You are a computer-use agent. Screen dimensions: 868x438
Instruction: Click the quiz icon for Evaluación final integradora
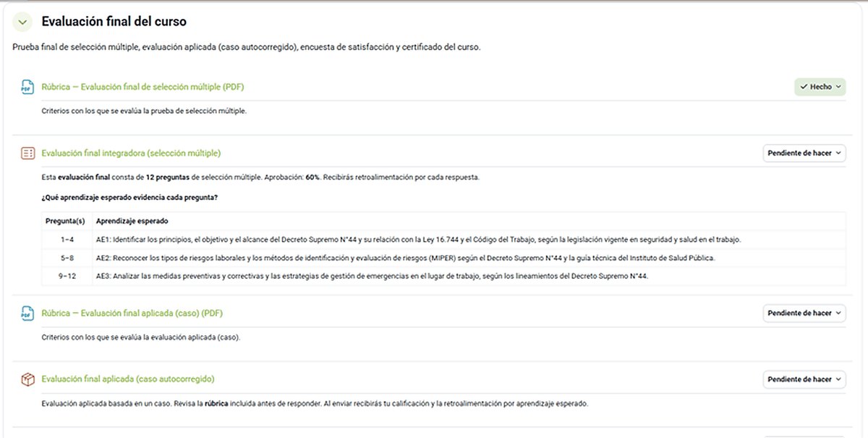[27, 153]
